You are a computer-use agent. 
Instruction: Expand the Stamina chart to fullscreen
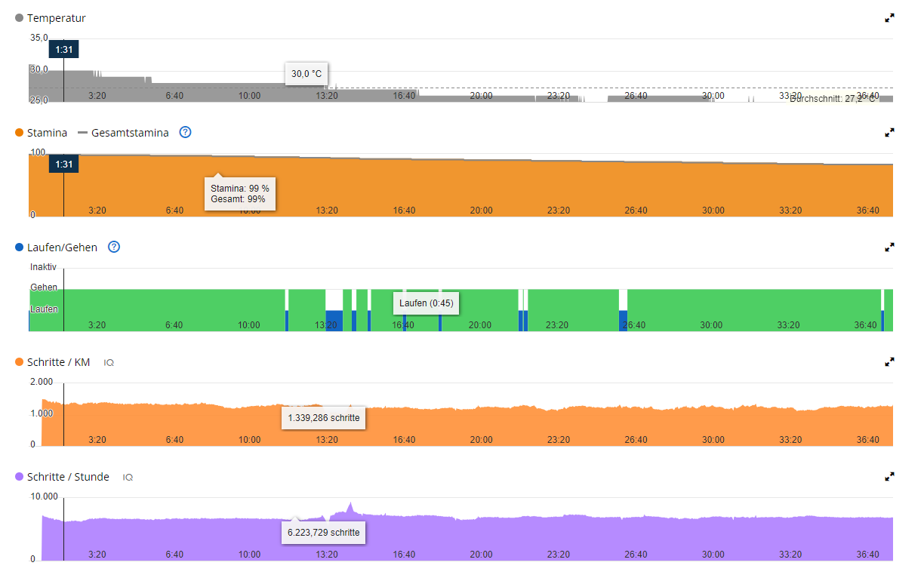(x=889, y=132)
